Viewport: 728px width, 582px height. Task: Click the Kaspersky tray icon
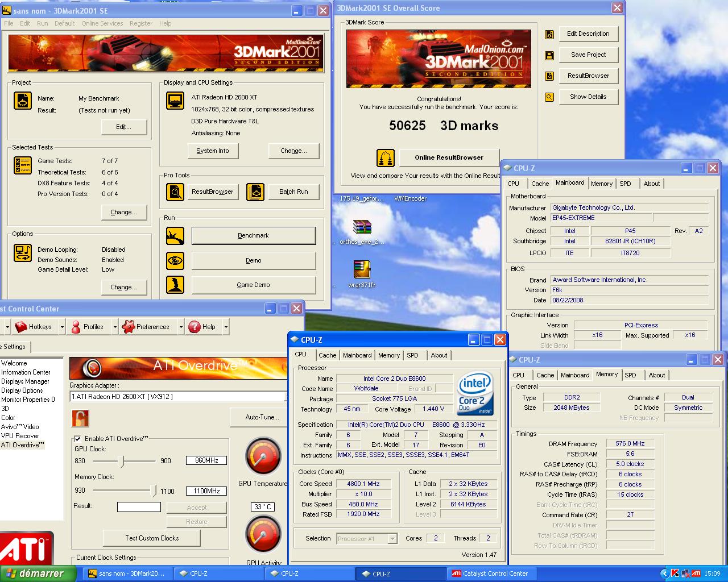tap(675, 573)
